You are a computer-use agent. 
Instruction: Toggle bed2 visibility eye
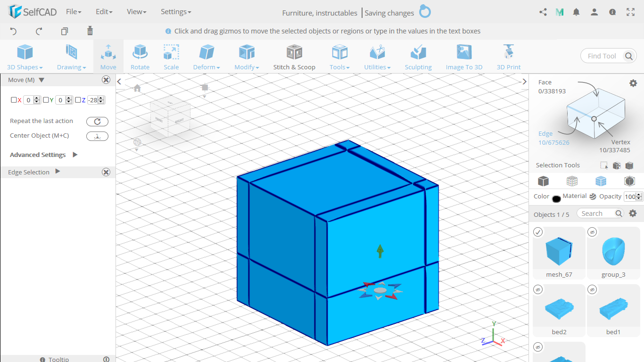[x=538, y=289]
